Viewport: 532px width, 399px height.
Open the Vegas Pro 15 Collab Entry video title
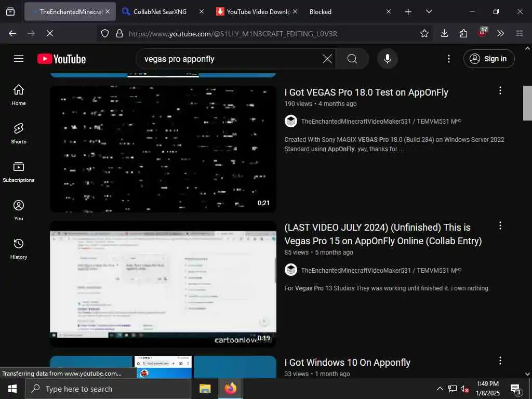click(x=383, y=234)
